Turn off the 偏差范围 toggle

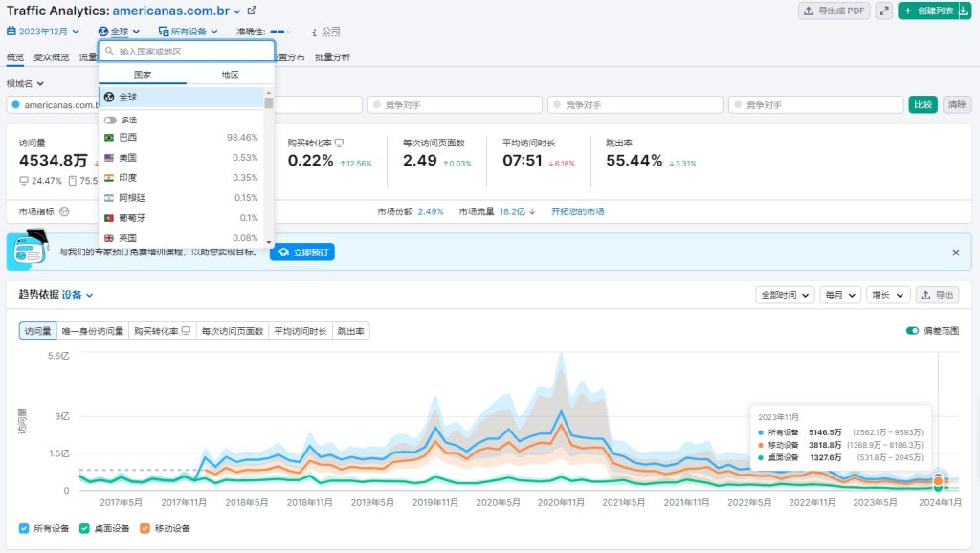(x=912, y=330)
